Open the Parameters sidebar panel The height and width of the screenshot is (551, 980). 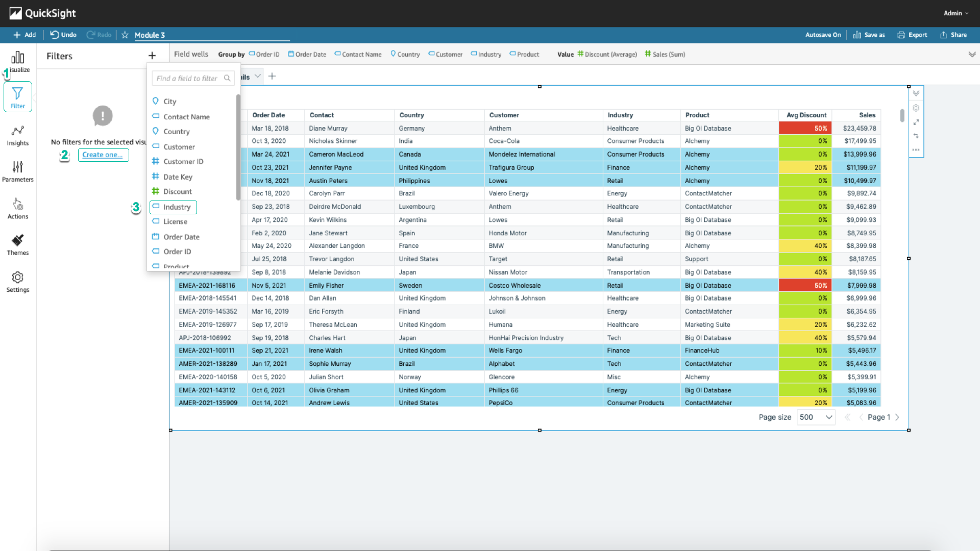pyautogui.click(x=18, y=172)
